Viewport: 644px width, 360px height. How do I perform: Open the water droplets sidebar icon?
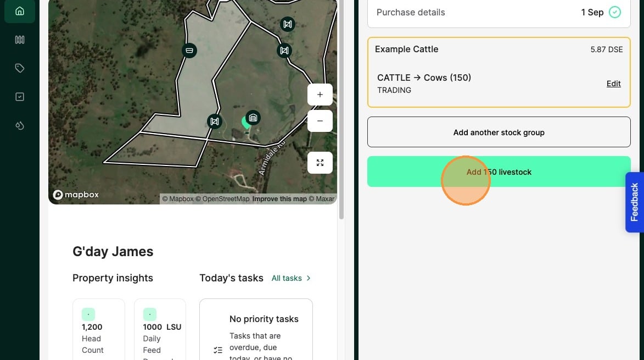point(19,125)
